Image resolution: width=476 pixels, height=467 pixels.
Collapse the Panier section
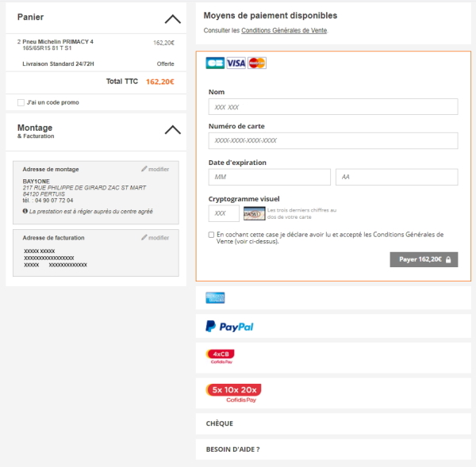(x=173, y=19)
